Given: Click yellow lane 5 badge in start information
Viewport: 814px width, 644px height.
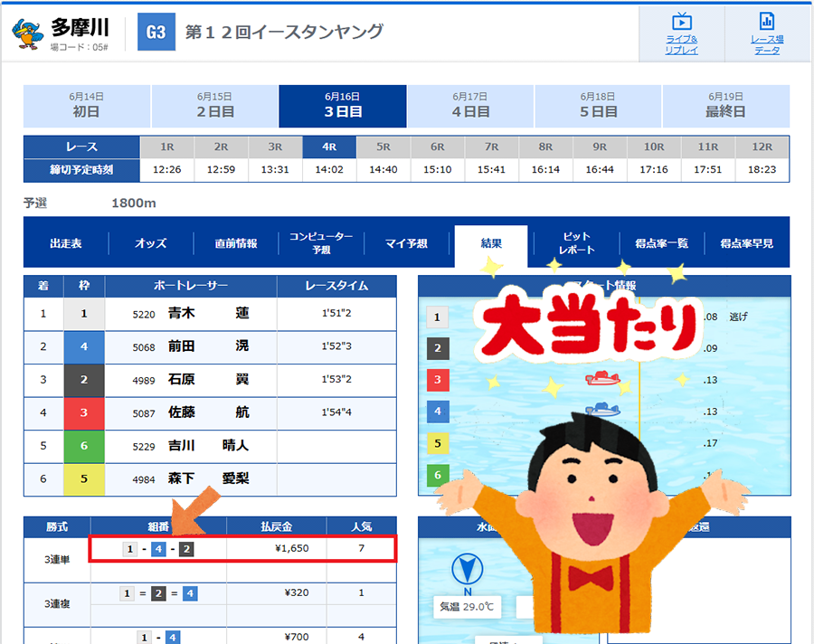Looking at the screenshot, I should (x=437, y=443).
